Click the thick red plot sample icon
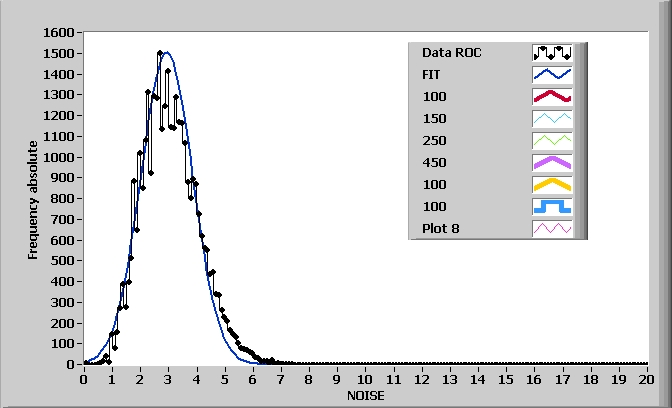672x408 pixels. click(x=551, y=96)
